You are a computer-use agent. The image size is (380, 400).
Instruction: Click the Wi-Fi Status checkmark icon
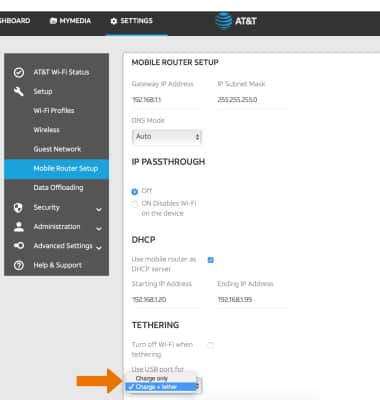(19, 72)
